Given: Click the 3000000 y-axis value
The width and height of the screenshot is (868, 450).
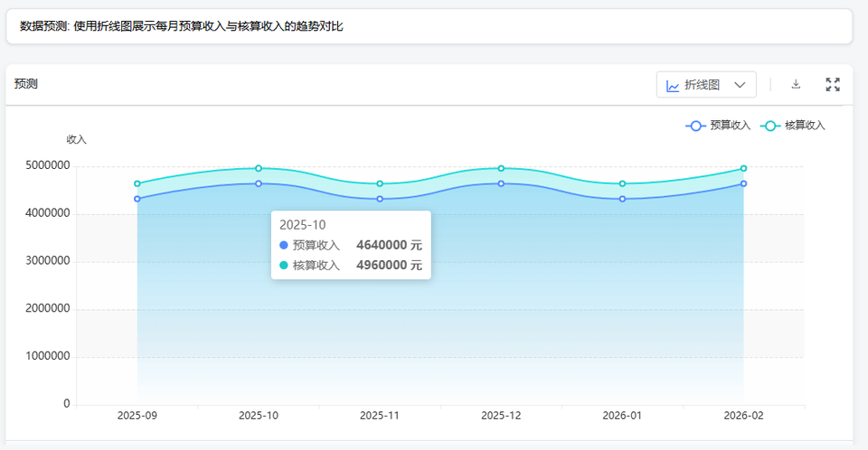Looking at the screenshot, I should pyautogui.click(x=48, y=261).
